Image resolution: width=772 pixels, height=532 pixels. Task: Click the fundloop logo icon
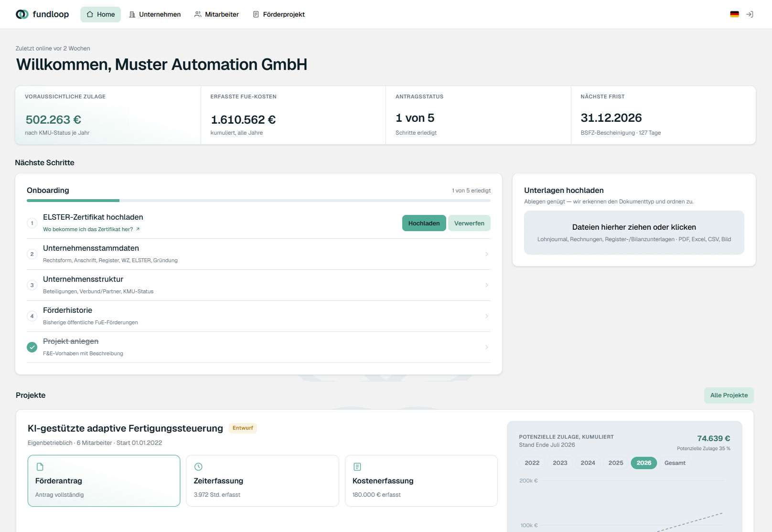22,14
